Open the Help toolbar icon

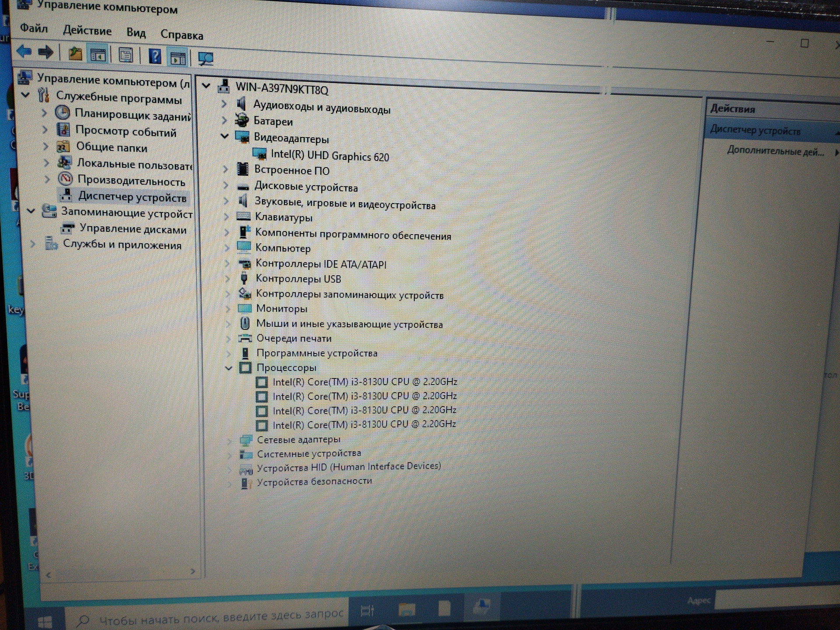155,56
